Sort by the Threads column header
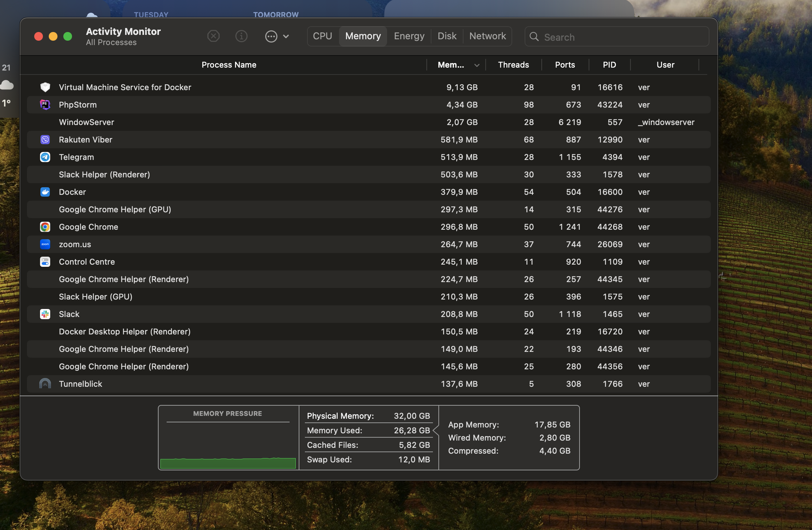Image resolution: width=812 pixels, height=530 pixels. 513,65
